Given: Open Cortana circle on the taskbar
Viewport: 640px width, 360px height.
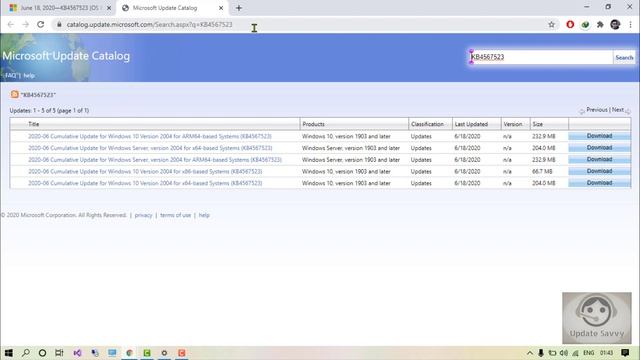Looking at the screenshot, I should (42, 353).
